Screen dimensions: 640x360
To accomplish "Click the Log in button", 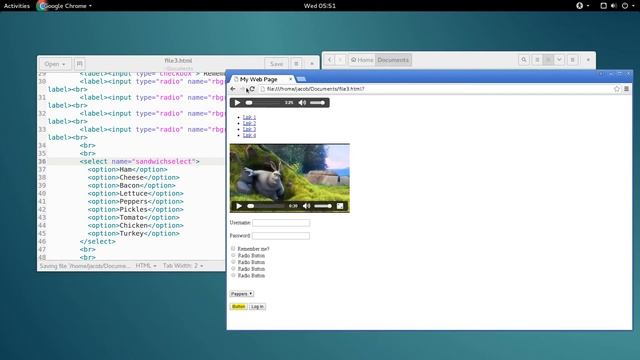I will pos(257,307).
